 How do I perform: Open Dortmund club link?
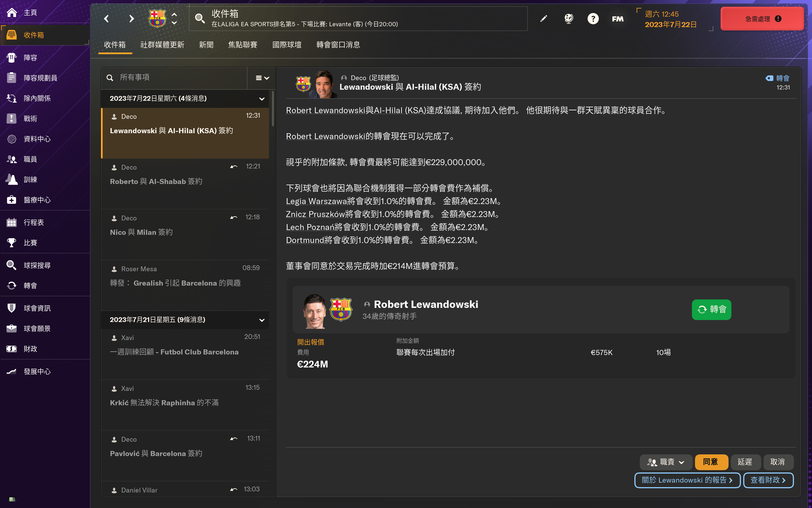(305, 240)
